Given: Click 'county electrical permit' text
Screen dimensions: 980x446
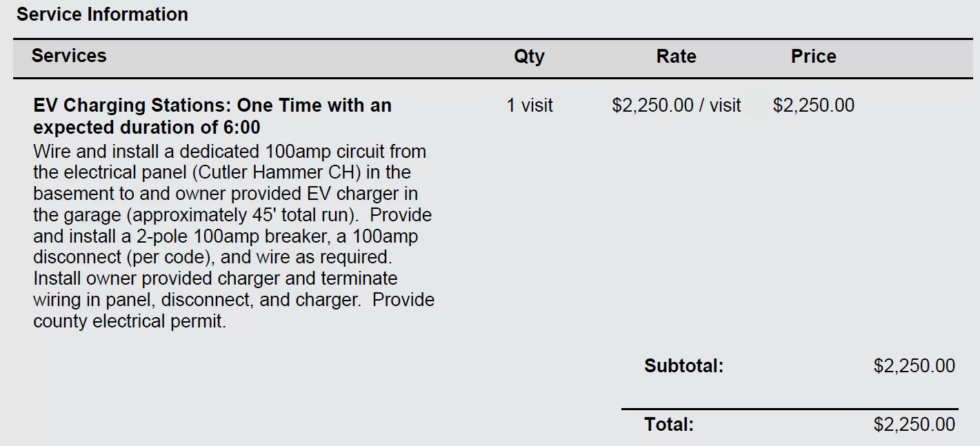Looking at the screenshot, I should coord(128,321).
